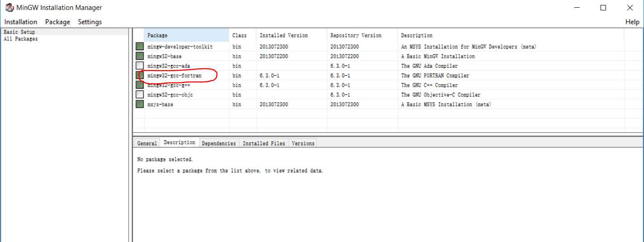The image size is (644, 242).
Task: Switch to the General tab
Action: pos(147,143)
